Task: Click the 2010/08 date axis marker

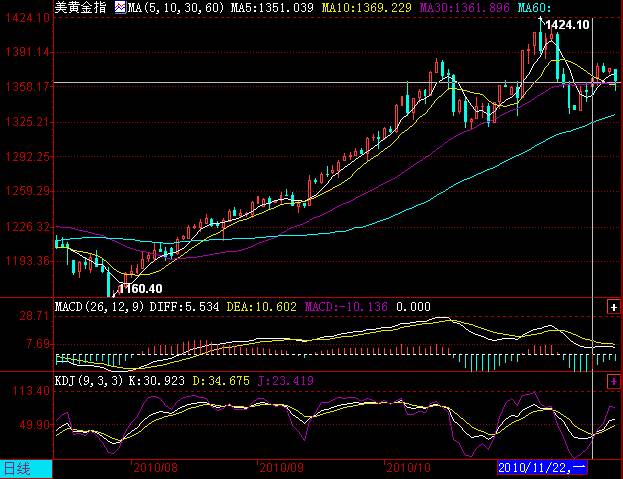Action: coord(155,467)
